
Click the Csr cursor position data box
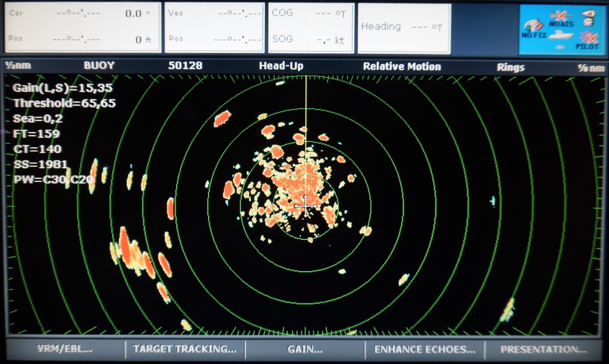tap(83, 27)
